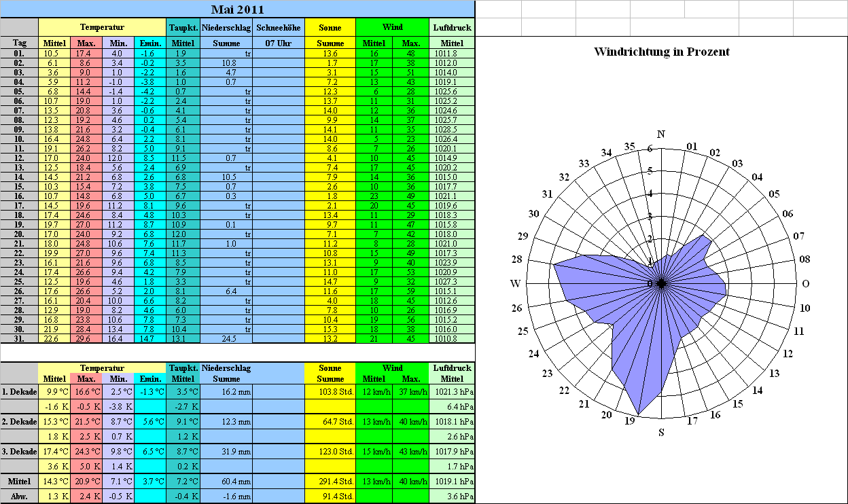Click the '123.0 Std.' sunshine total
848x504 pixels.
click(330, 451)
